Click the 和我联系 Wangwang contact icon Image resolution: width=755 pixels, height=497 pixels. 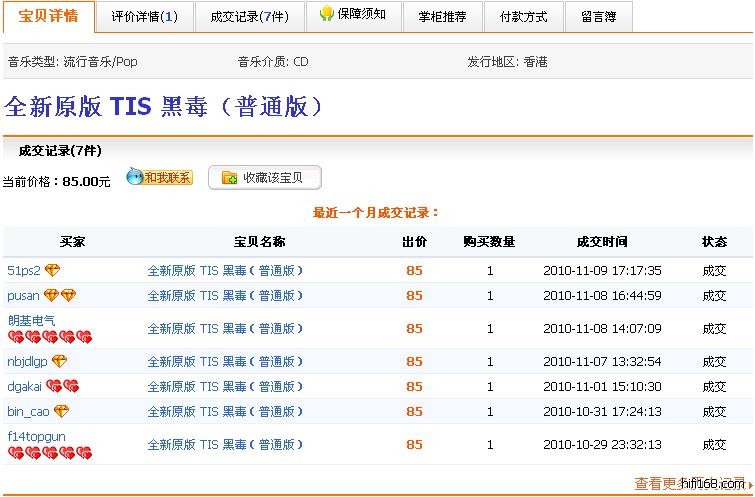click(159, 178)
